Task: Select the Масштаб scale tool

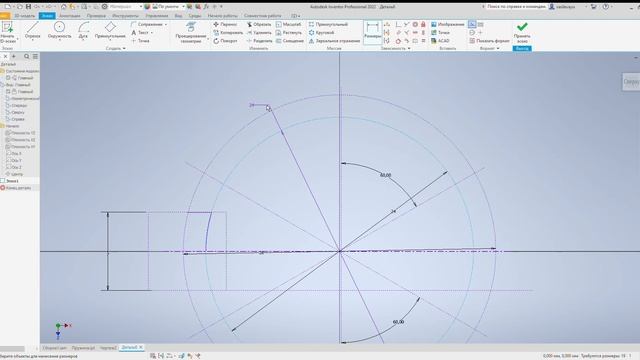Action: pos(288,24)
